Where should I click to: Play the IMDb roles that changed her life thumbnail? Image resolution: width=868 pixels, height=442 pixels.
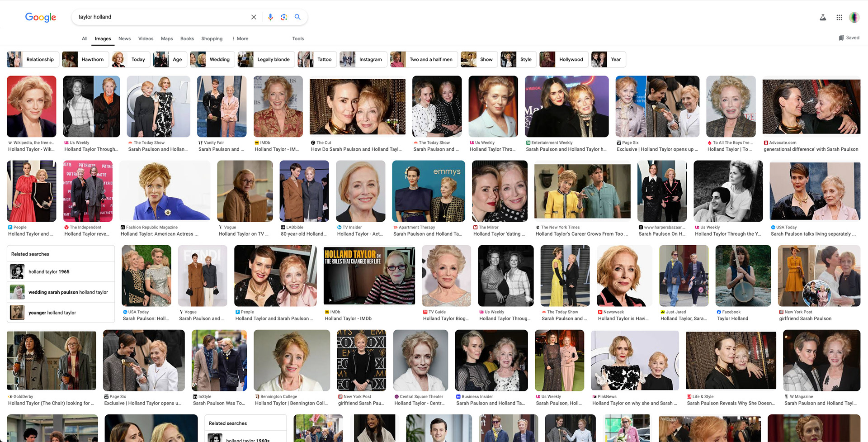(x=369, y=276)
